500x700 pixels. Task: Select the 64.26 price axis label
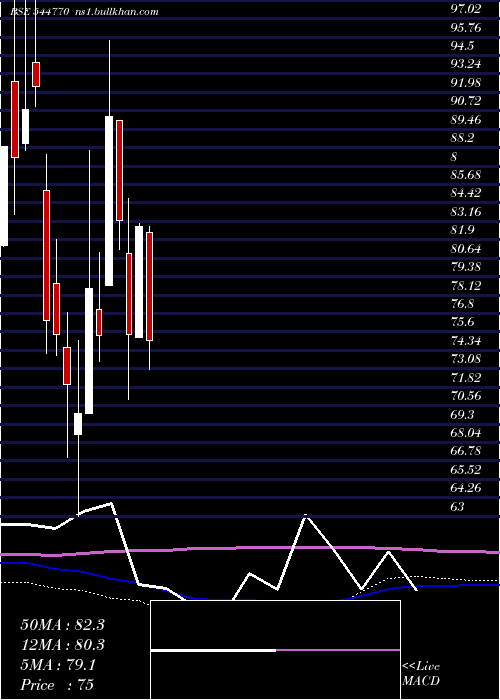pos(466,488)
